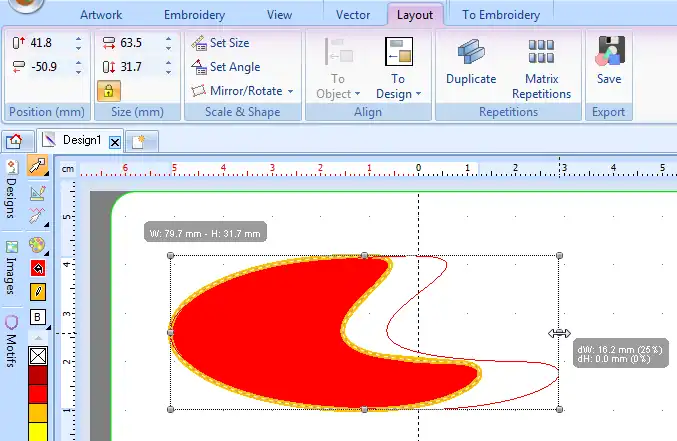Select the selection arrow tool in sidebar

(38, 166)
